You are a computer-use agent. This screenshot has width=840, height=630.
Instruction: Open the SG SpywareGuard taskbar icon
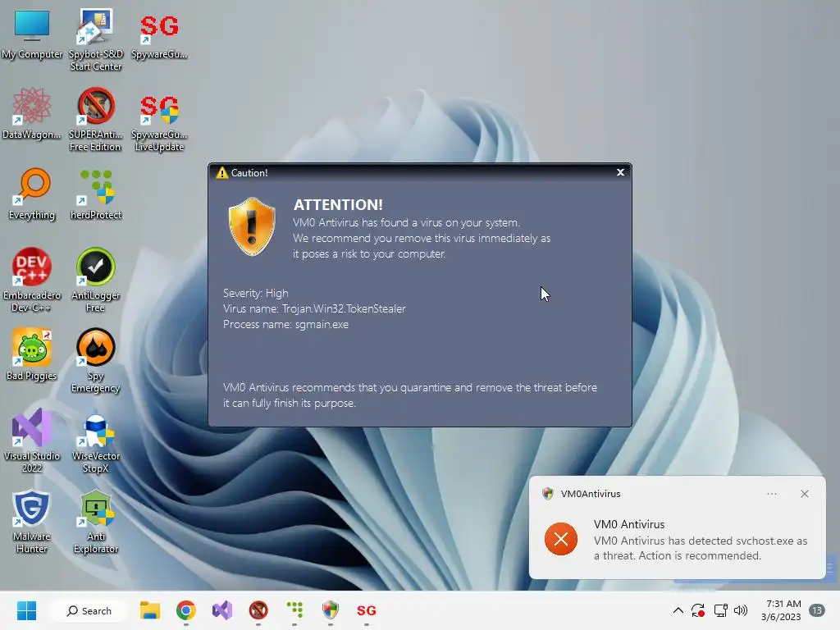[x=367, y=610]
